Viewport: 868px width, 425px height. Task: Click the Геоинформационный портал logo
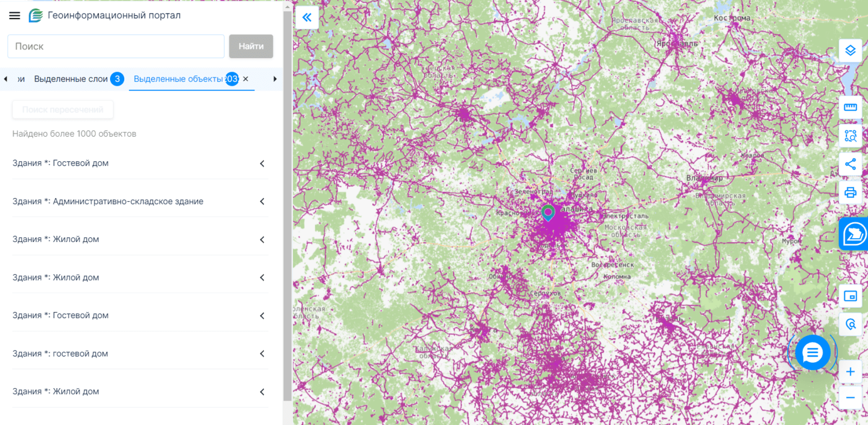pyautogui.click(x=36, y=16)
